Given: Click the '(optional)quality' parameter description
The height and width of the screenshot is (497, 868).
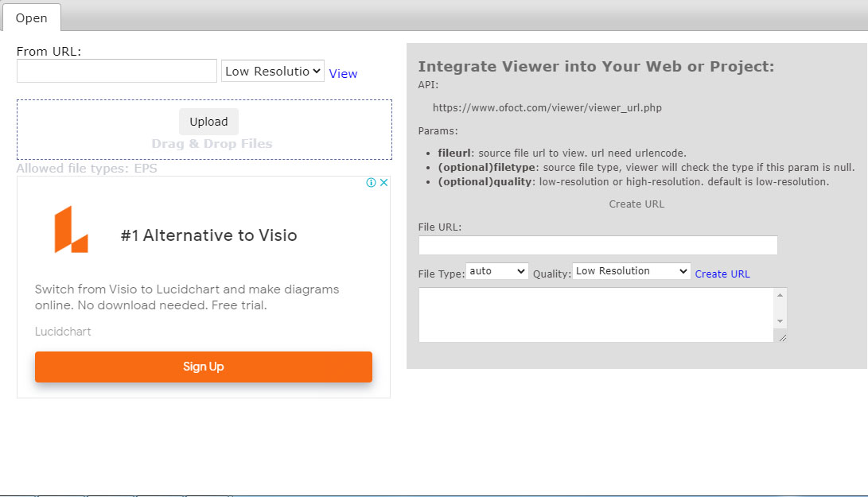Looking at the screenshot, I should coord(633,182).
